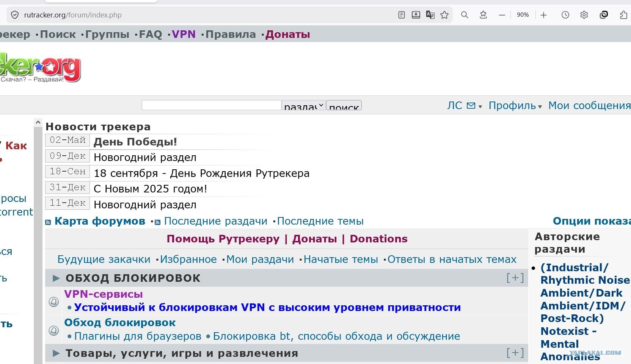This screenshot has height=364, width=631.
Task: Open Избранное link
Action: pyautogui.click(x=188, y=259)
